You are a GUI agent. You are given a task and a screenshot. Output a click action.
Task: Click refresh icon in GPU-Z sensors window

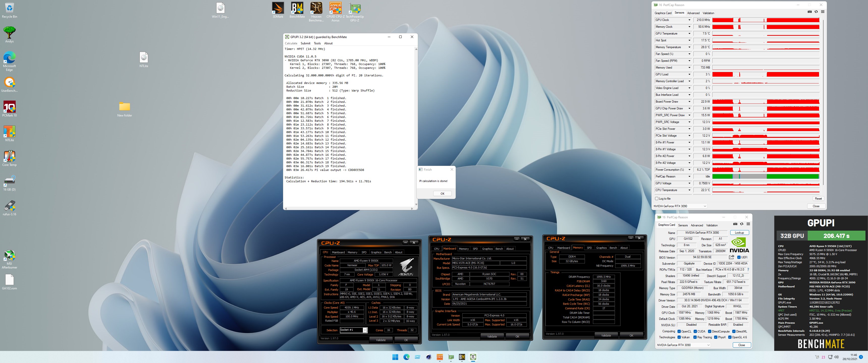[816, 12]
